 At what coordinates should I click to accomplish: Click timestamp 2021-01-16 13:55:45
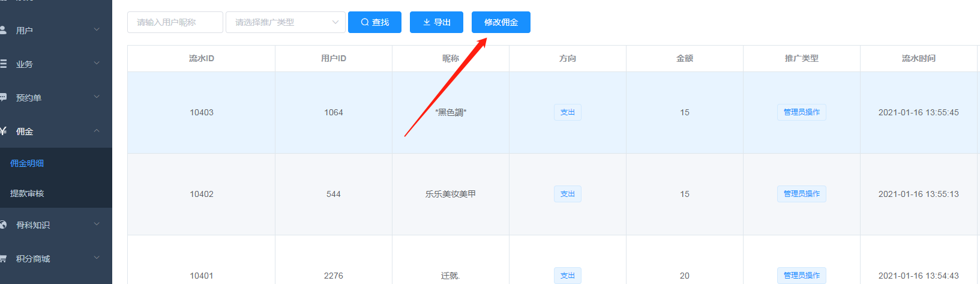[x=919, y=112]
